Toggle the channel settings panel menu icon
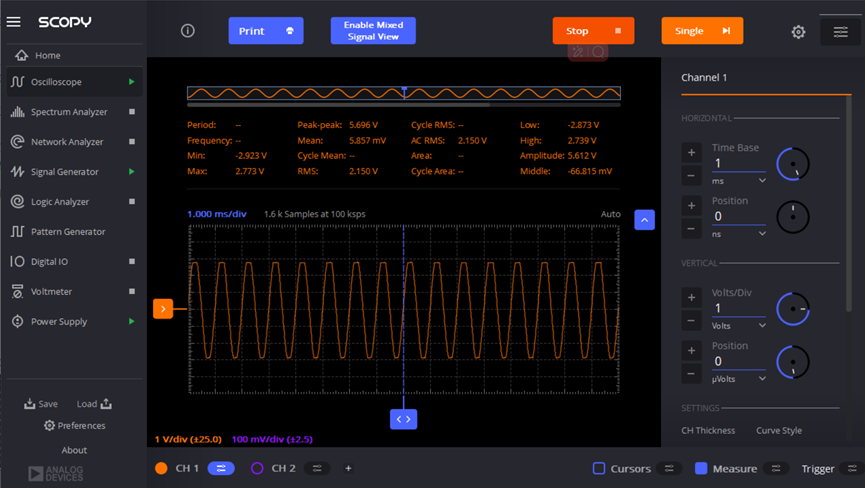 click(x=840, y=32)
